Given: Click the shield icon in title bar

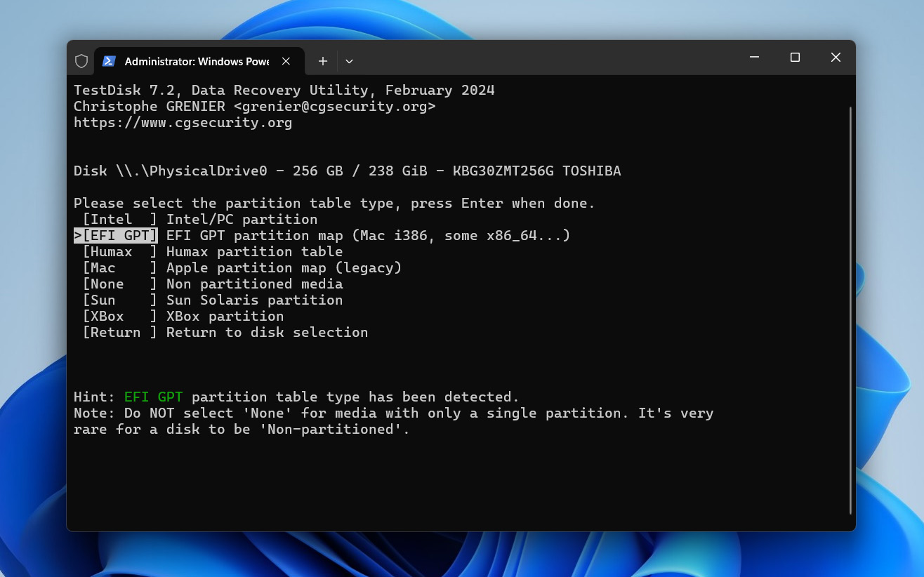Looking at the screenshot, I should point(81,61).
